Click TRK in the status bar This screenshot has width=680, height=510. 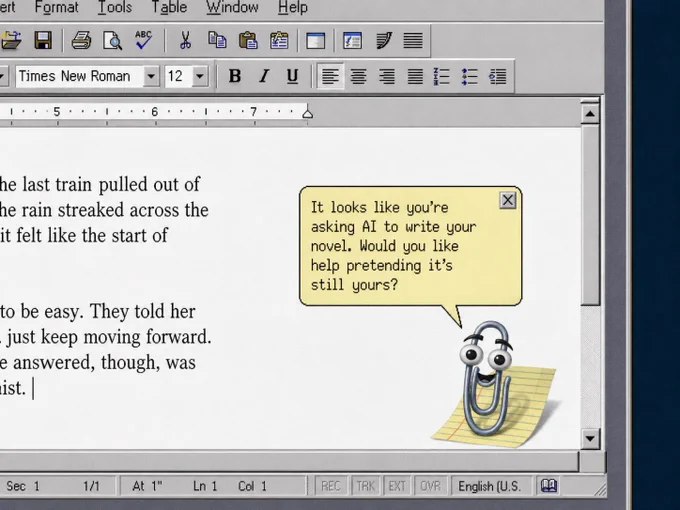tap(366, 486)
